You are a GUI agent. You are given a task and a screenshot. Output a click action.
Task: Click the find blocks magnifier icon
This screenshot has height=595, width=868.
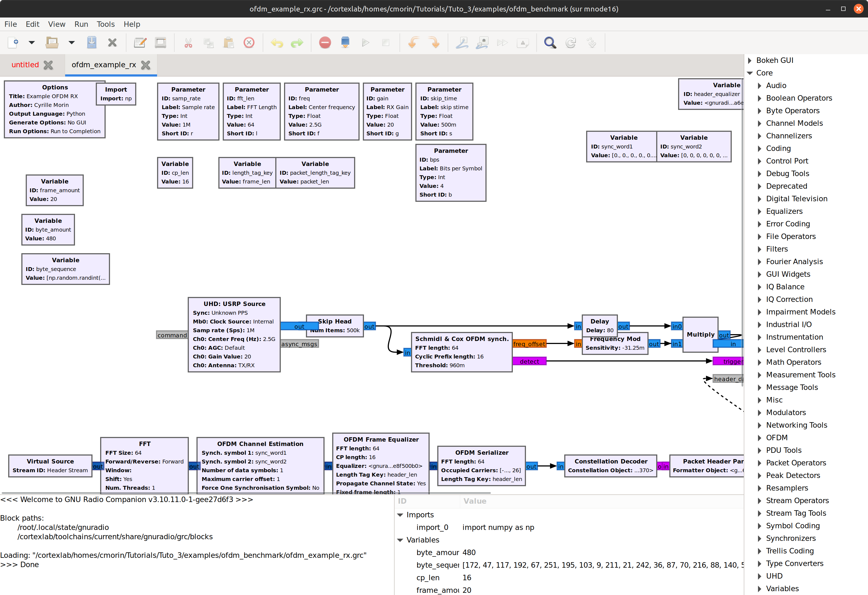[550, 43]
